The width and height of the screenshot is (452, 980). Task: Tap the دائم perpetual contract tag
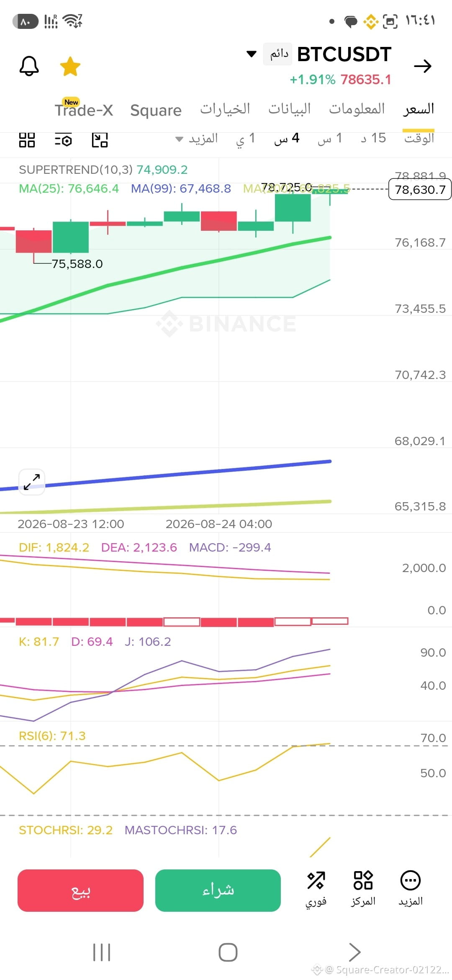tap(279, 54)
